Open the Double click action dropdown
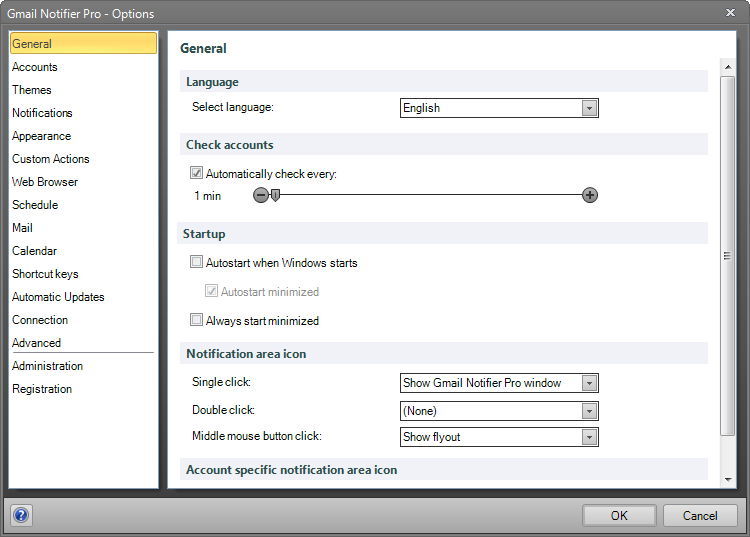 499,411
